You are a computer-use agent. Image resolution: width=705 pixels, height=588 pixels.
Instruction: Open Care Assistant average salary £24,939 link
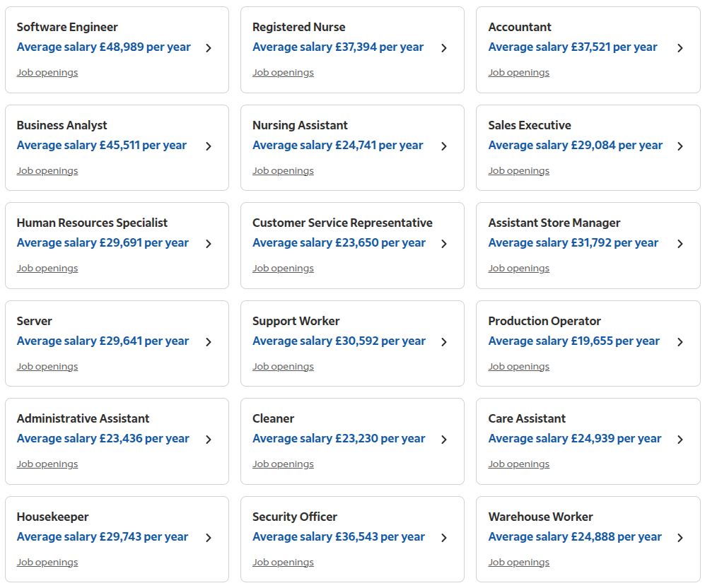coord(575,438)
